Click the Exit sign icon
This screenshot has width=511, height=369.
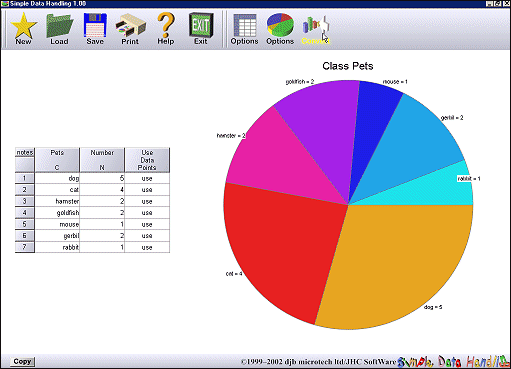click(201, 29)
